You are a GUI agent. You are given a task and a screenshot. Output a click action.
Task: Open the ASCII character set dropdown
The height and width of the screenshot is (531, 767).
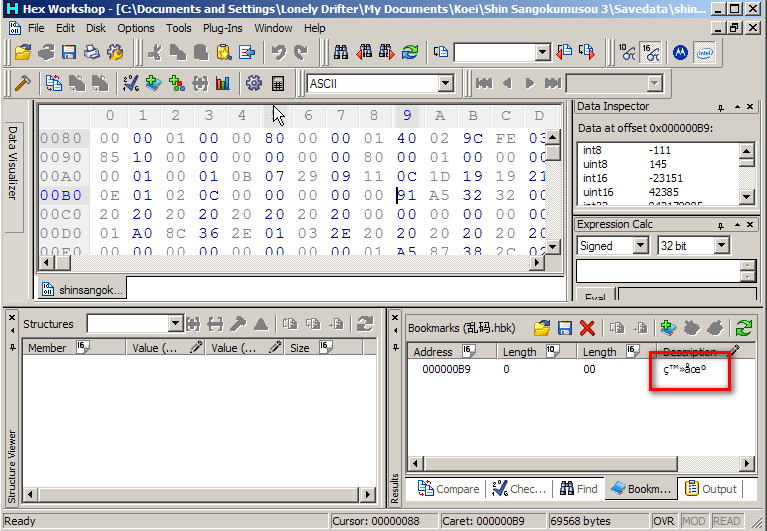click(x=445, y=84)
